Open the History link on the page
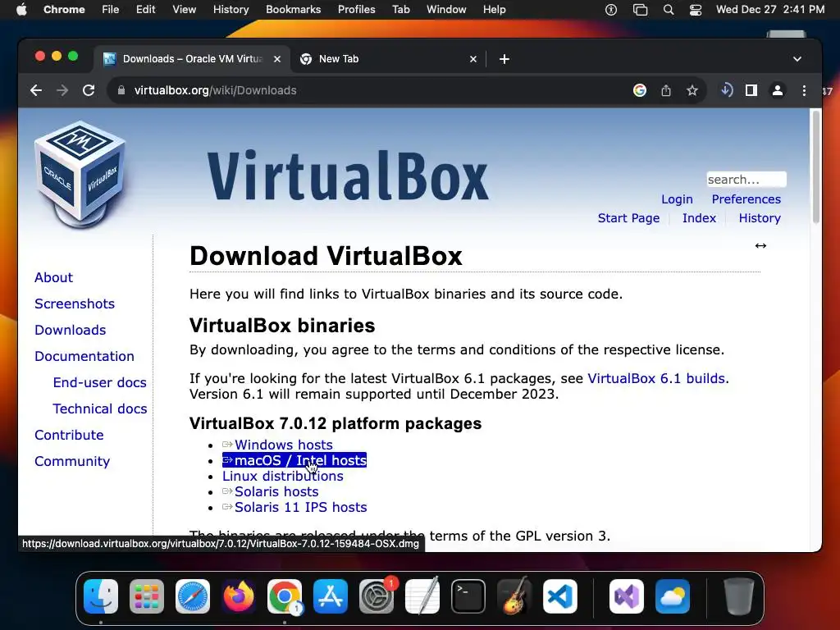 click(x=760, y=218)
